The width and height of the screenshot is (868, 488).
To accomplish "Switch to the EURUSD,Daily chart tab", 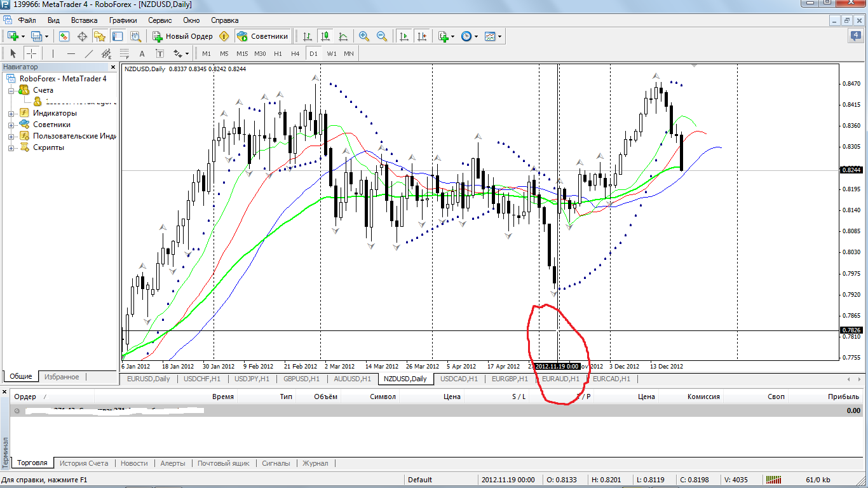I will pos(148,379).
